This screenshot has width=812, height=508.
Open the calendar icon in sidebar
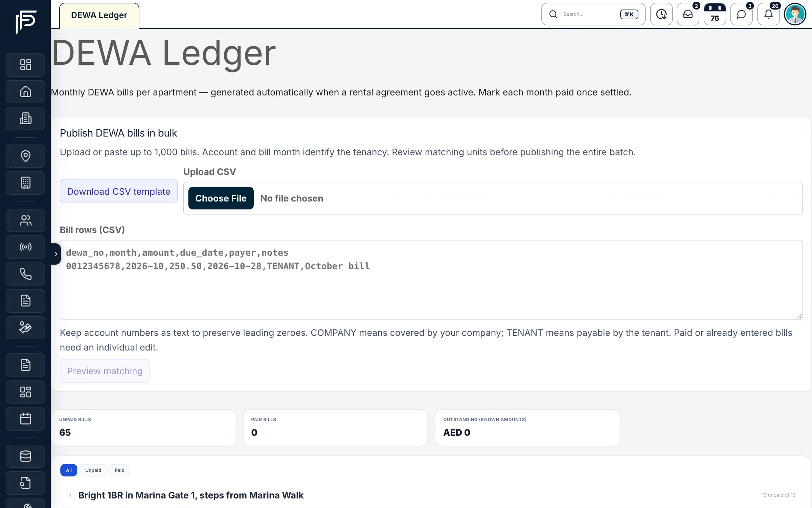25,419
